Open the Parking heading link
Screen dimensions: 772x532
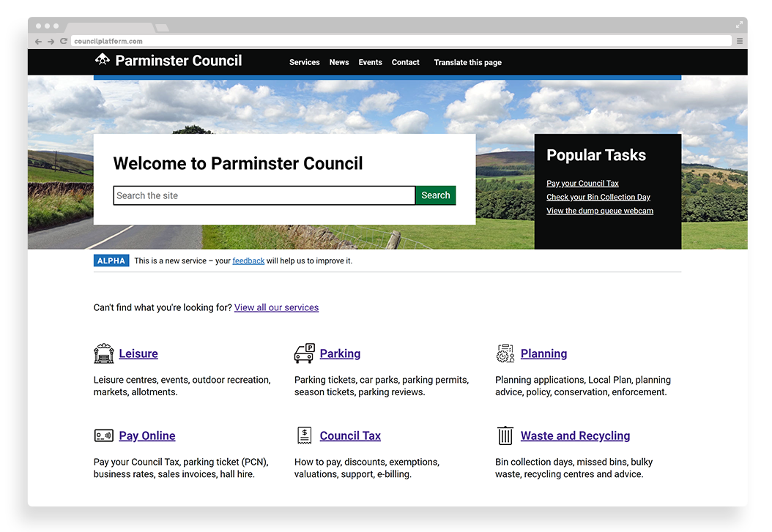(340, 353)
